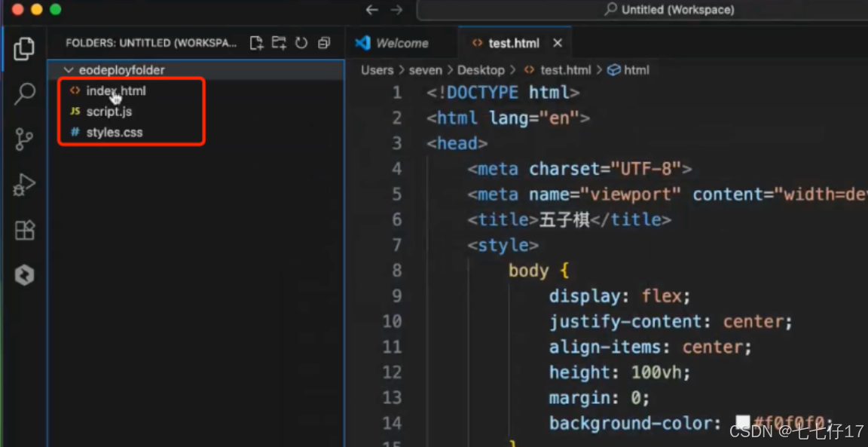This screenshot has width=868, height=447.
Task: Click the margin: 0; line
Action: click(x=600, y=398)
